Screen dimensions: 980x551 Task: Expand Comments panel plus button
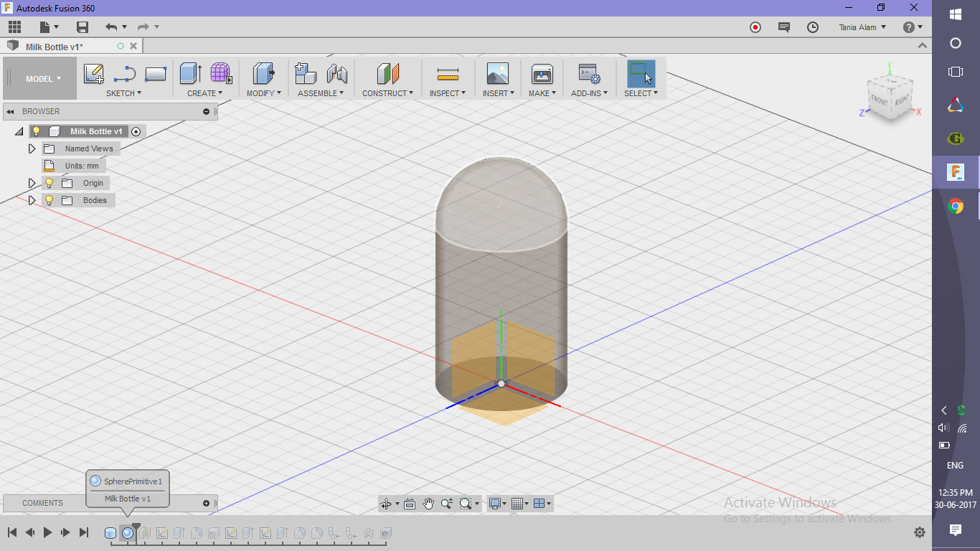206,503
